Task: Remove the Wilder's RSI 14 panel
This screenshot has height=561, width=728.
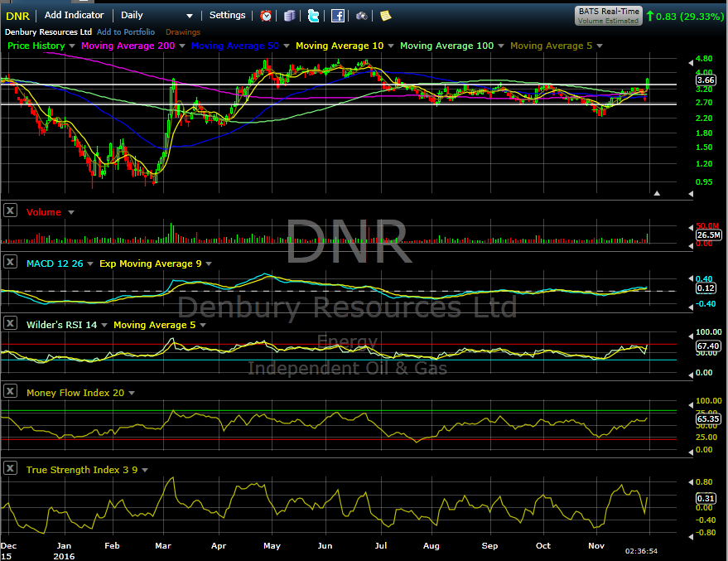Action: coord(10,324)
